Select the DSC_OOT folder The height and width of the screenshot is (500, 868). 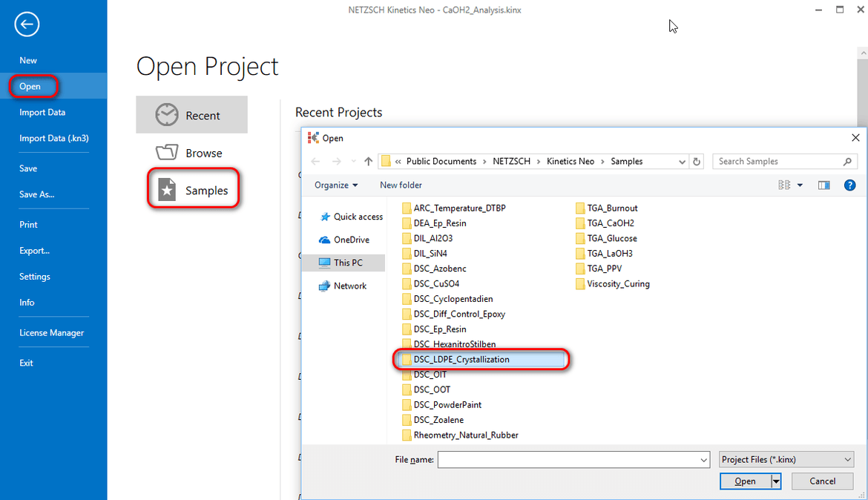427,389
